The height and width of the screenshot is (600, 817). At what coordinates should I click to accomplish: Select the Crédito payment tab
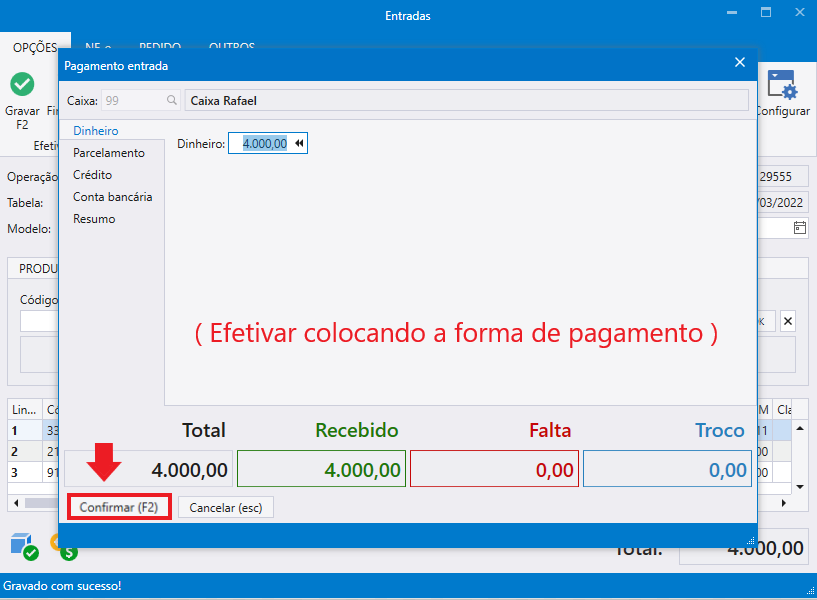92,175
